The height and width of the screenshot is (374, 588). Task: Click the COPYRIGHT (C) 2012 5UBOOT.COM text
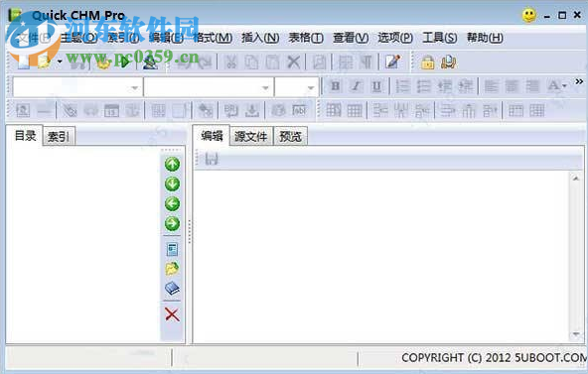coord(495,358)
